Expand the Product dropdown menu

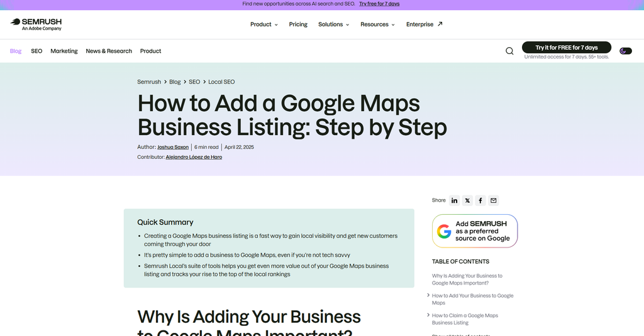[x=264, y=24]
